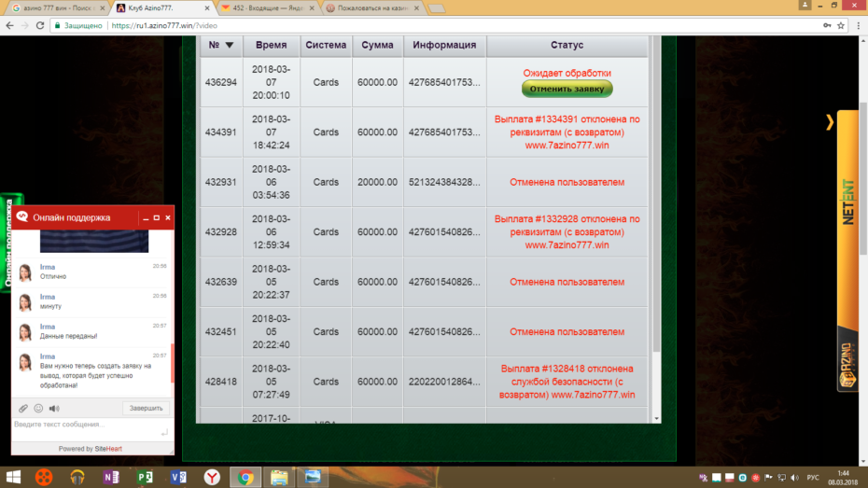
Task: Open Project from taskbar
Action: 145,477
